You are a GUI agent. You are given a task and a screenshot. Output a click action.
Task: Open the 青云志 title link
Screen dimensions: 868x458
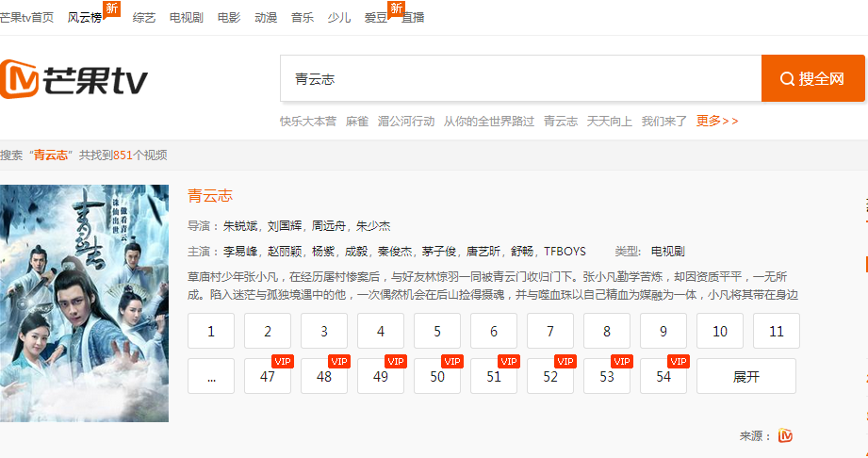[x=210, y=195]
